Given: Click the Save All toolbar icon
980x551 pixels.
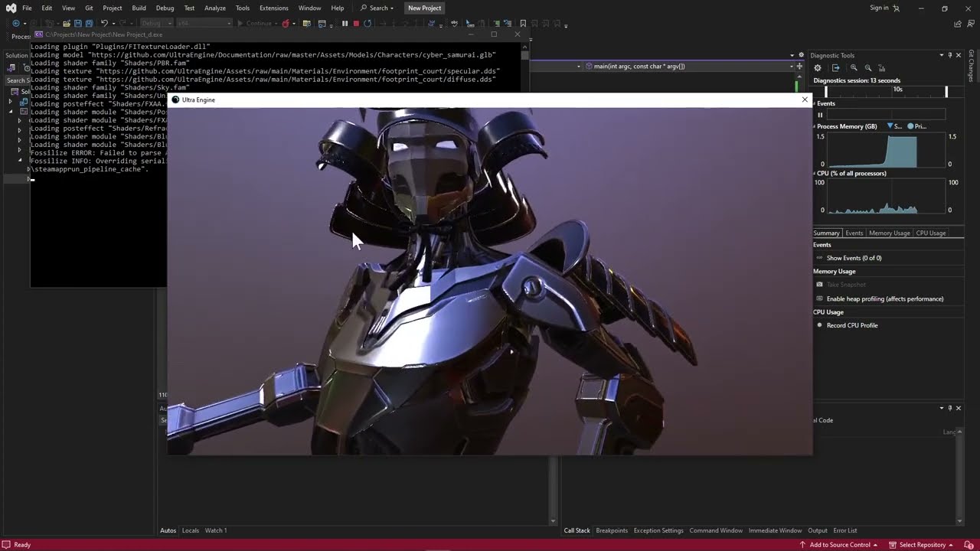Looking at the screenshot, I should tap(89, 24).
